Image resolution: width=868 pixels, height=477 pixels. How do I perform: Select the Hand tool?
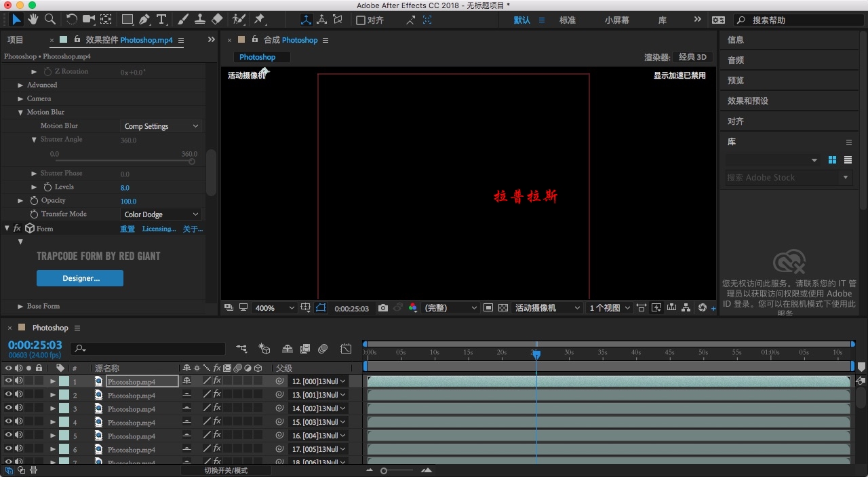pyautogui.click(x=33, y=20)
